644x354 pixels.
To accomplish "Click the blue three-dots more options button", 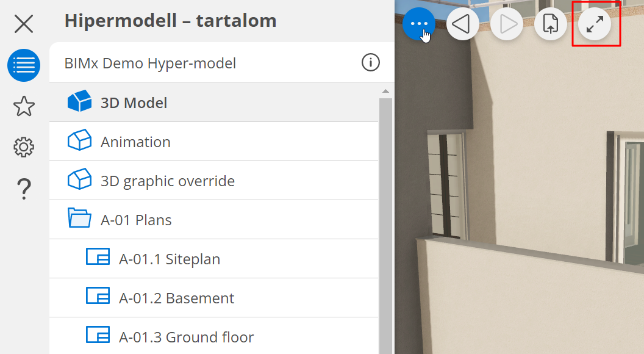I will tap(419, 24).
